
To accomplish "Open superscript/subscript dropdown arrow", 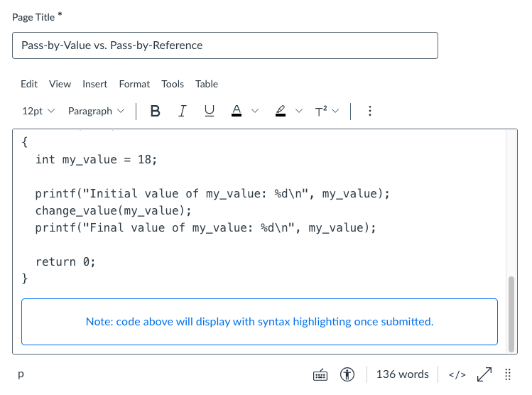I will (335, 111).
